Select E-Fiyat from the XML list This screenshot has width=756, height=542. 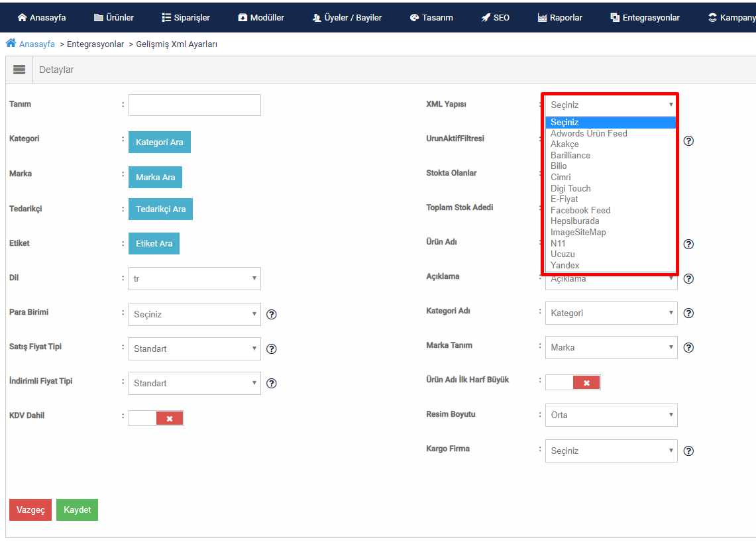(610, 199)
